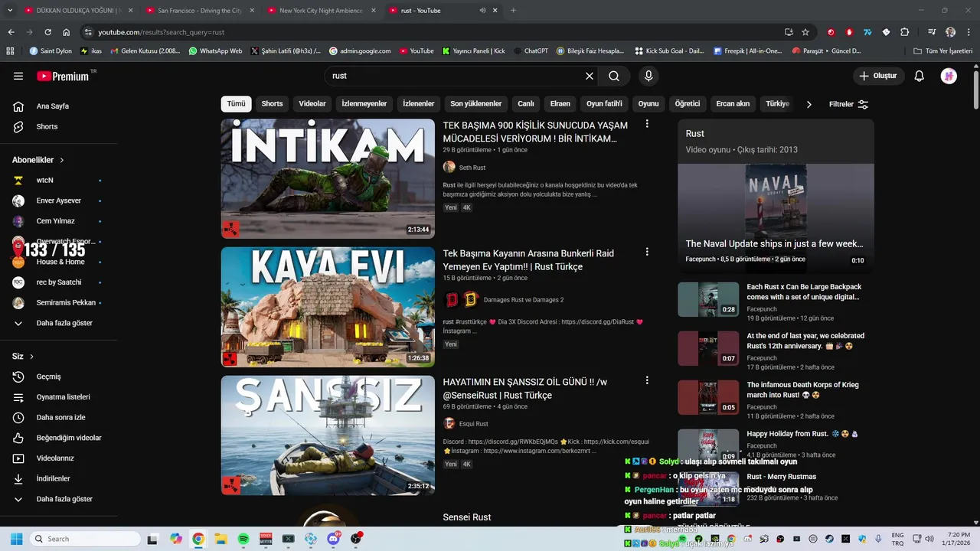Open more options for the ŞANSSIZ oil rig video
Viewport: 980px width, 551px height.
point(647,380)
